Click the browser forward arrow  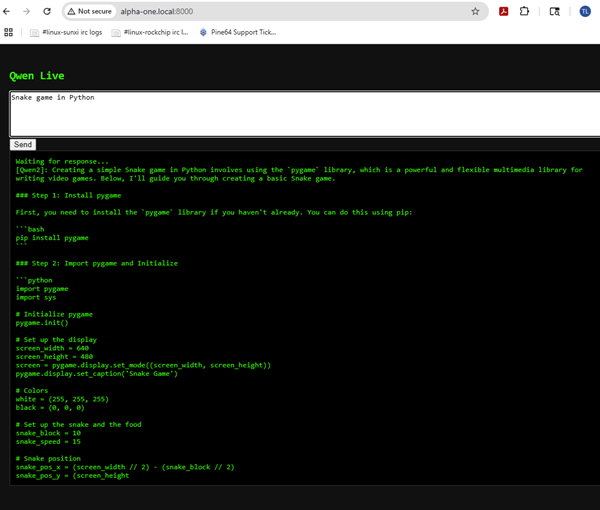tap(26, 11)
